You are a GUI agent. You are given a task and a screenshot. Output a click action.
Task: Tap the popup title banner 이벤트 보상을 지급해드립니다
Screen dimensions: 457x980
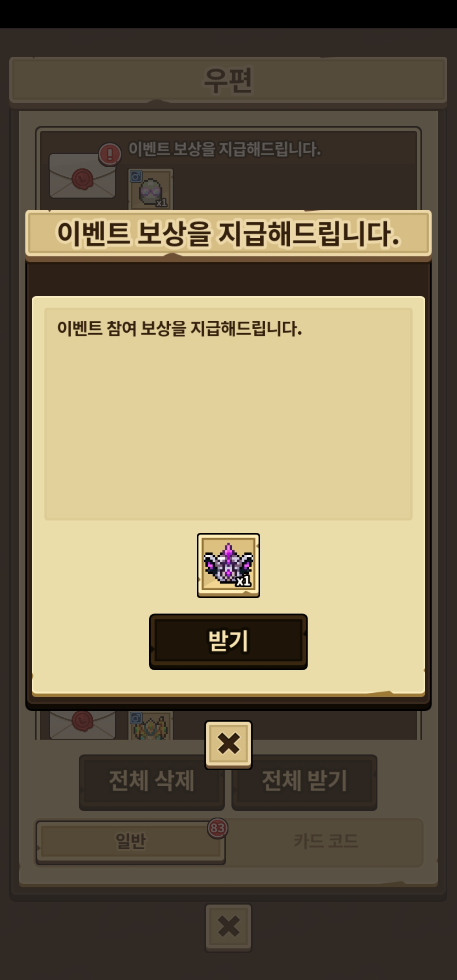click(228, 234)
